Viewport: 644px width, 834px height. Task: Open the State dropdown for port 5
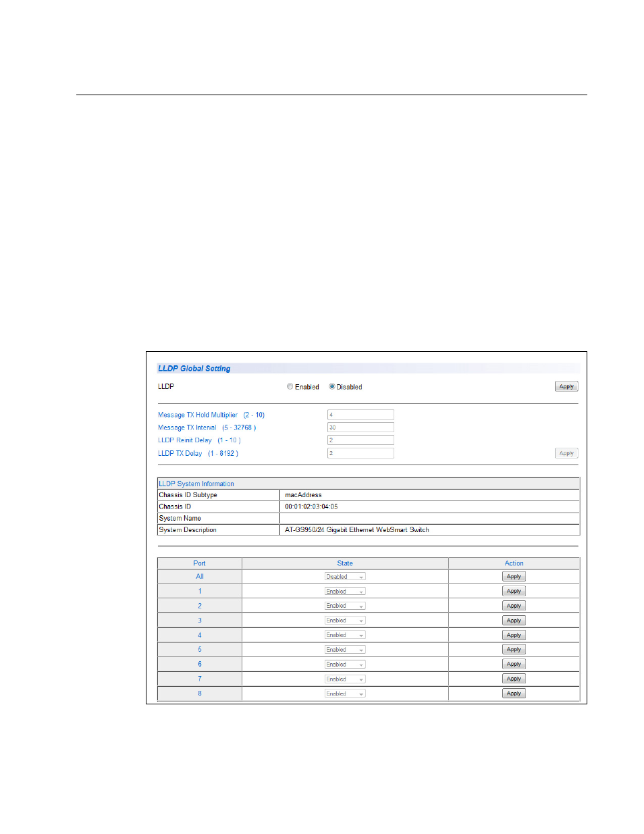tap(345, 650)
